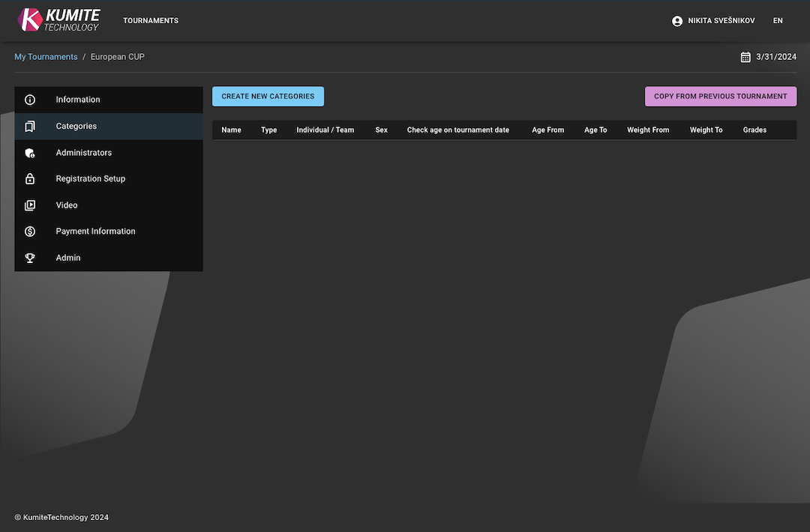Image resolution: width=810 pixels, height=532 pixels.
Task: Open Video via its video panel icon
Action: (30, 205)
